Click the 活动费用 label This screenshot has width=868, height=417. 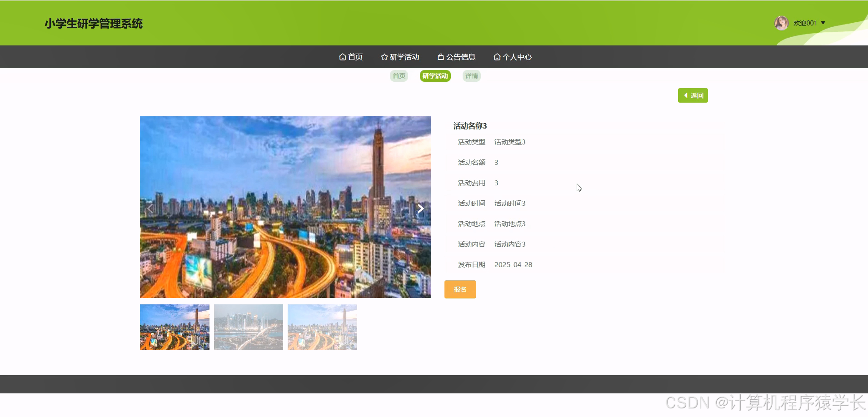472,183
